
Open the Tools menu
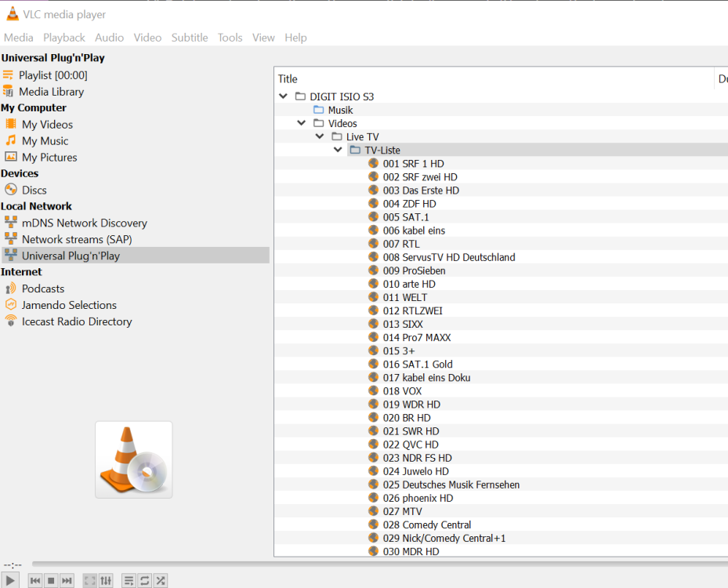pos(230,38)
